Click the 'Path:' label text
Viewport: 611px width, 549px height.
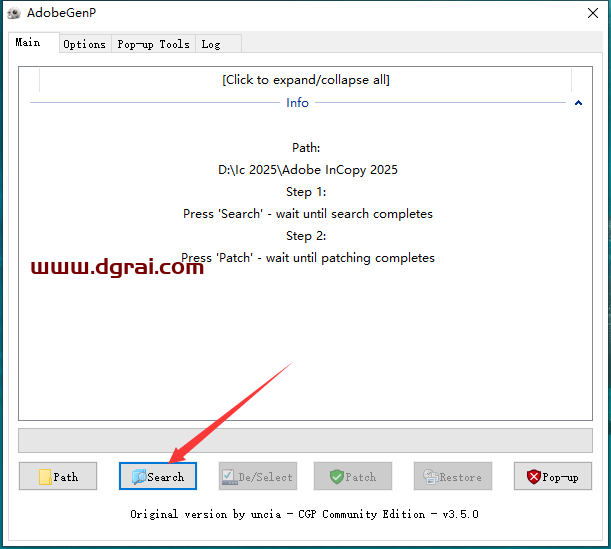(306, 148)
